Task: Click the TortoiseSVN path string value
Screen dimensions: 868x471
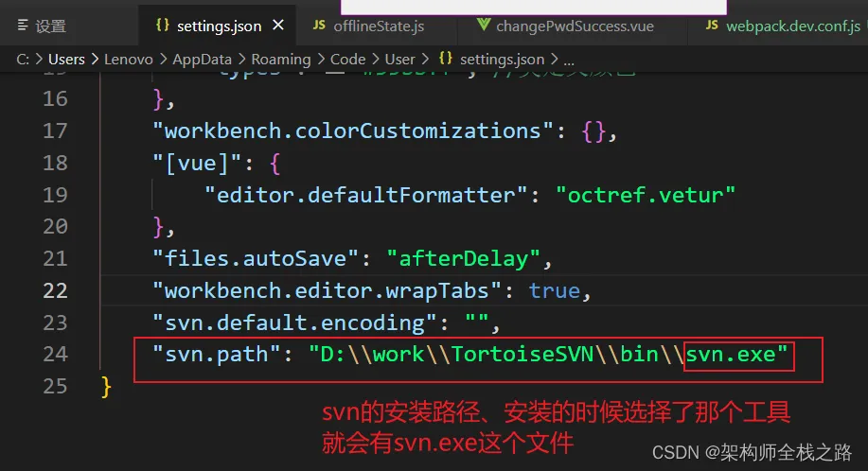Action: point(548,355)
